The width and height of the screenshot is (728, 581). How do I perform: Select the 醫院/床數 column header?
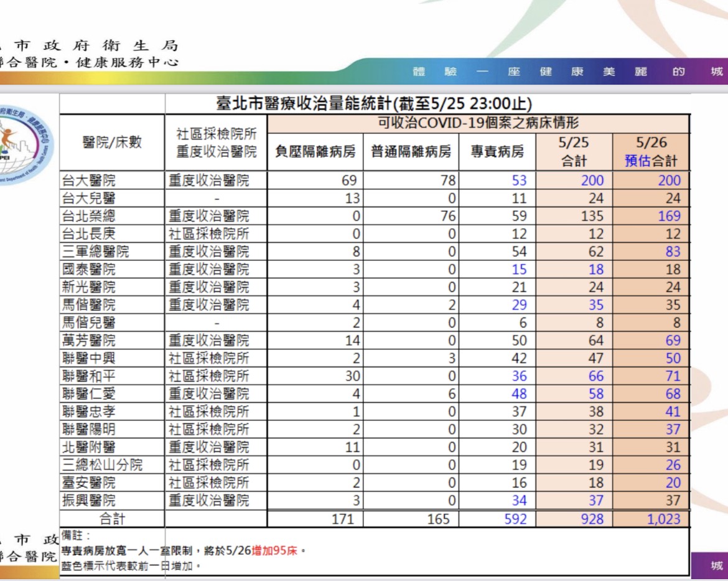tap(112, 142)
